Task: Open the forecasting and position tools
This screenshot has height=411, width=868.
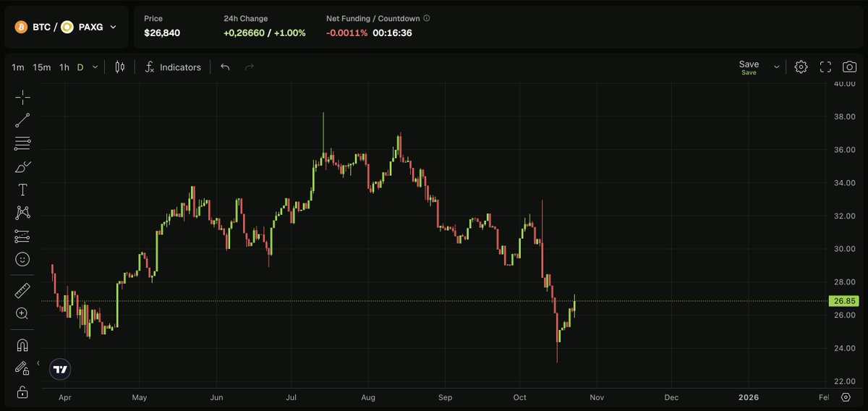Action: pos(22,236)
